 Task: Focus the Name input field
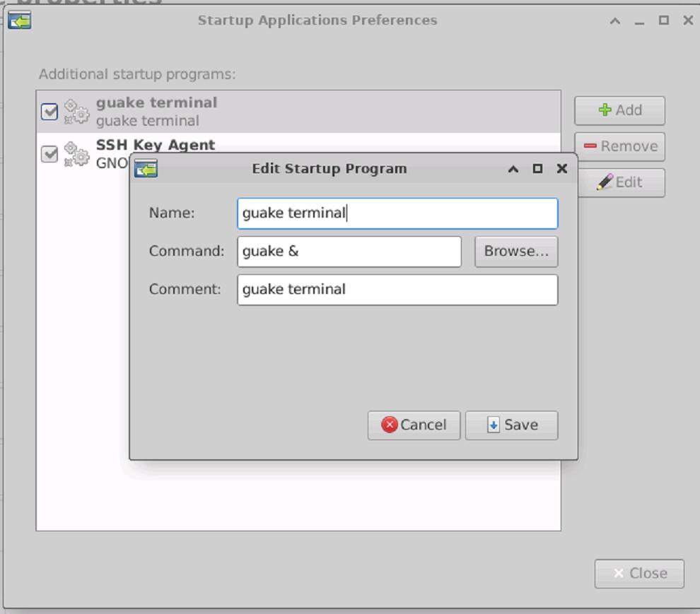397,213
